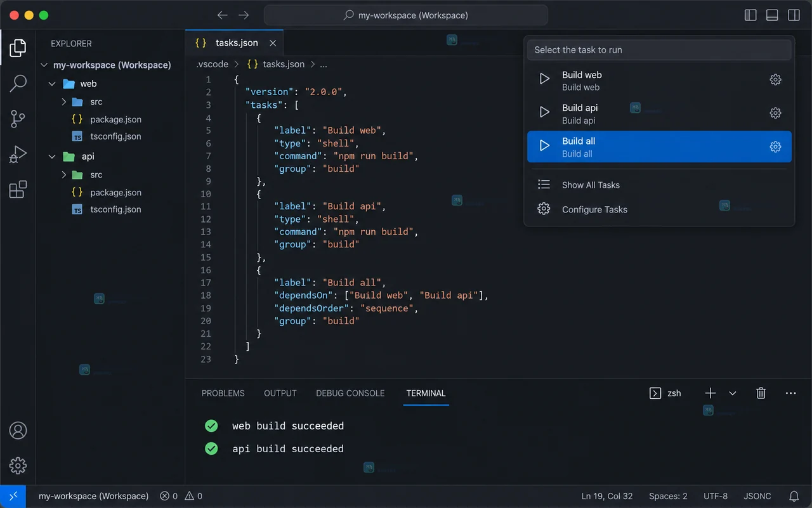Click the EXPLORER sidebar title

pyautogui.click(x=71, y=44)
